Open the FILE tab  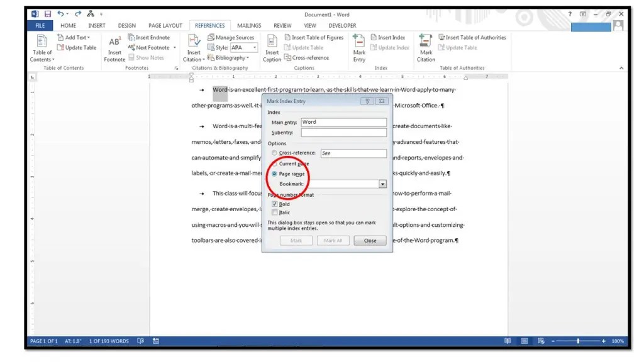coord(40,25)
